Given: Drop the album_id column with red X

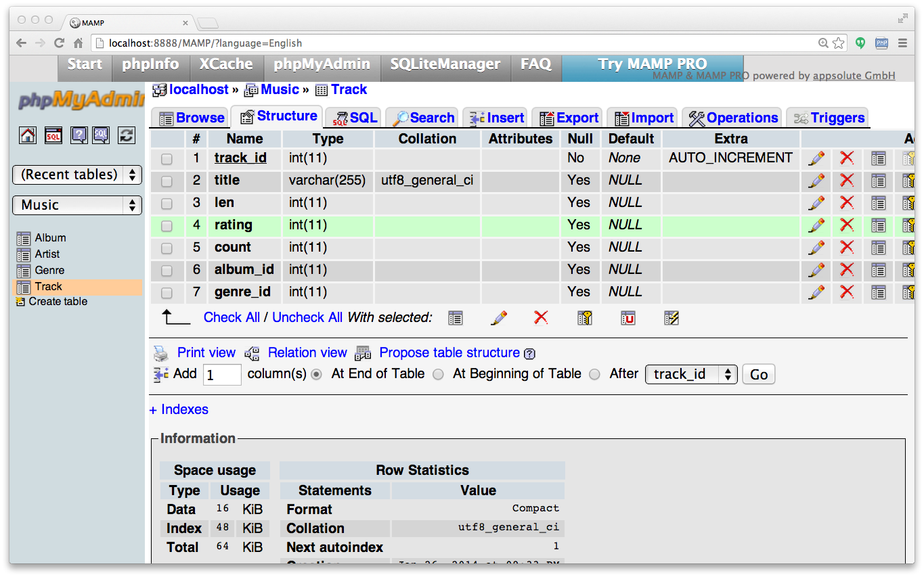Looking at the screenshot, I should [847, 270].
